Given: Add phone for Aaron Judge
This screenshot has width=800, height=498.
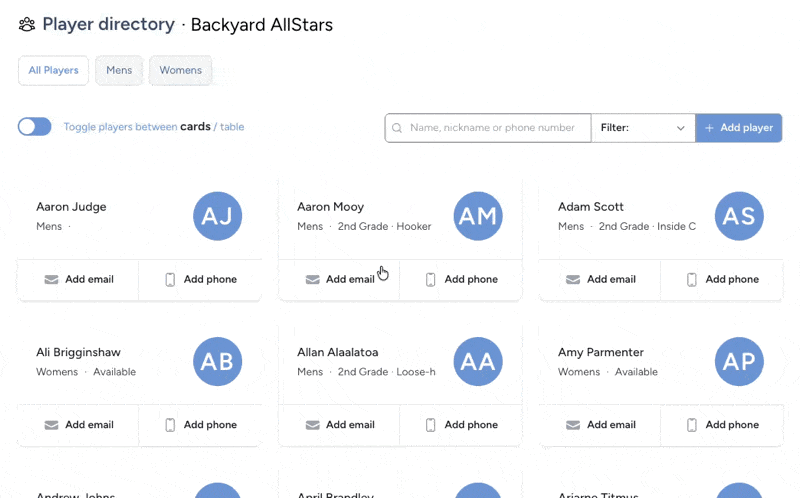Looking at the screenshot, I should (201, 280).
